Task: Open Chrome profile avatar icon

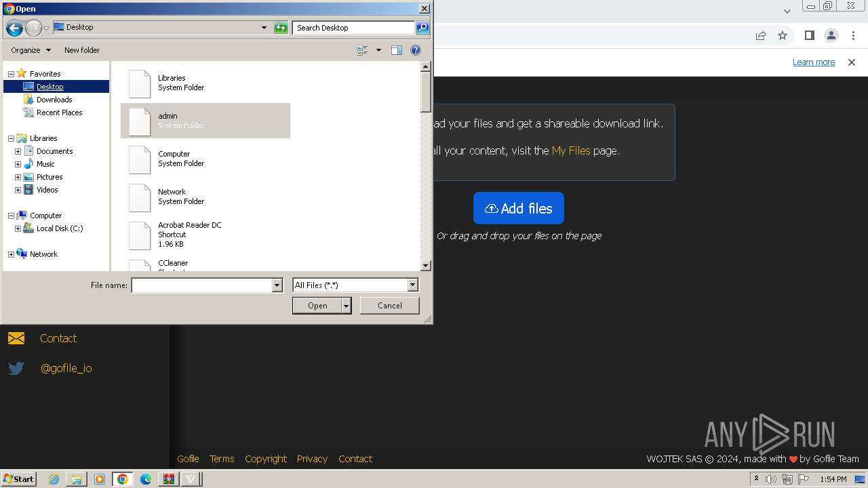Action: click(831, 35)
